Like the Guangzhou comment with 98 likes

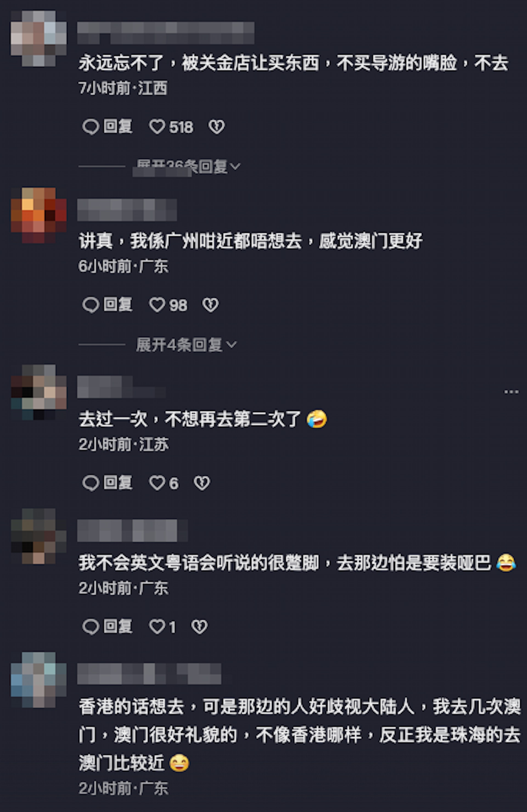[168, 305]
